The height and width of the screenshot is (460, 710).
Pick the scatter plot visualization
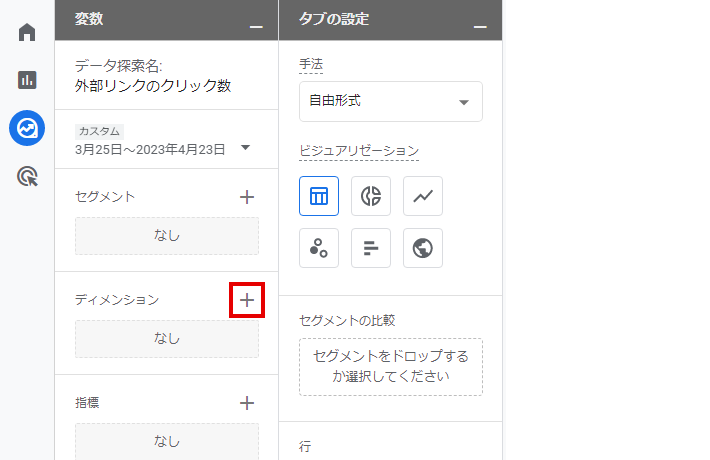tap(319, 248)
